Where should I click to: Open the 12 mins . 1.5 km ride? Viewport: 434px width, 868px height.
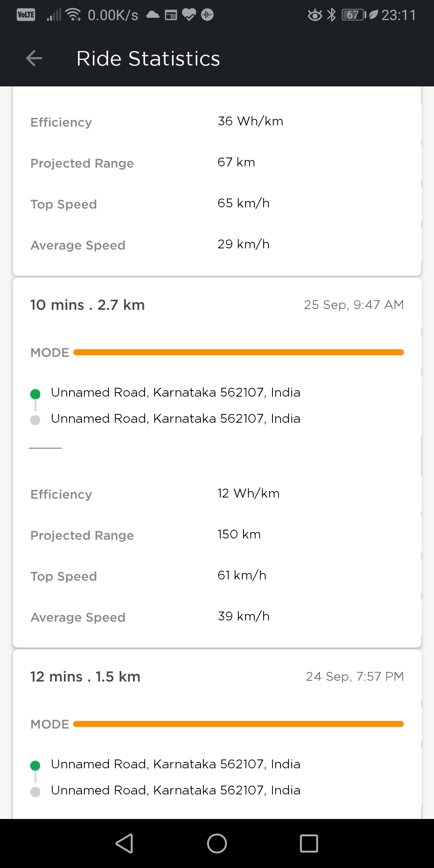click(85, 676)
